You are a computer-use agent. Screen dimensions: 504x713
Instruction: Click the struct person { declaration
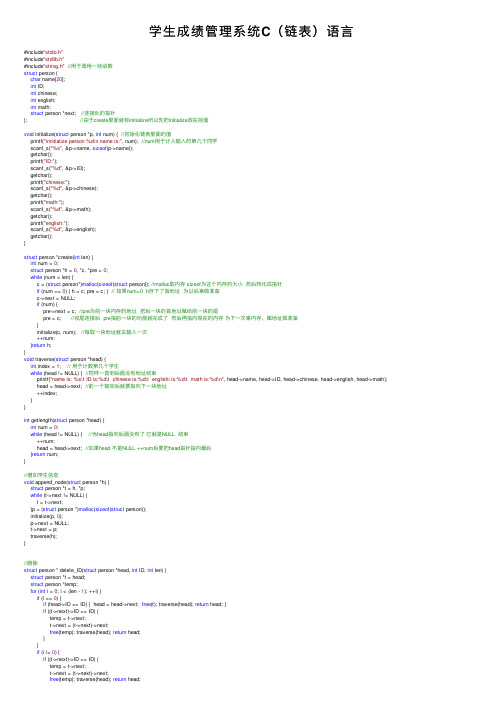click(x=40, y=73)
